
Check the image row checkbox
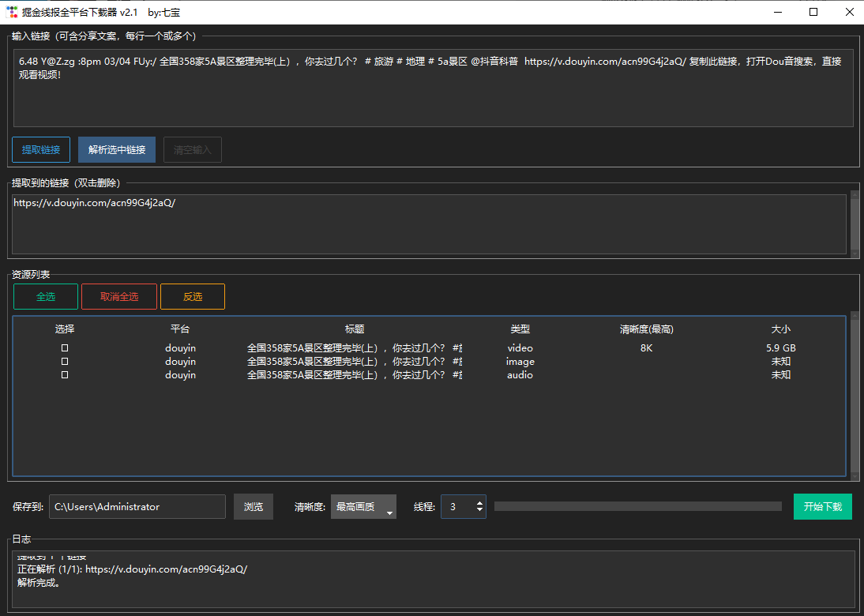[65, 362]
